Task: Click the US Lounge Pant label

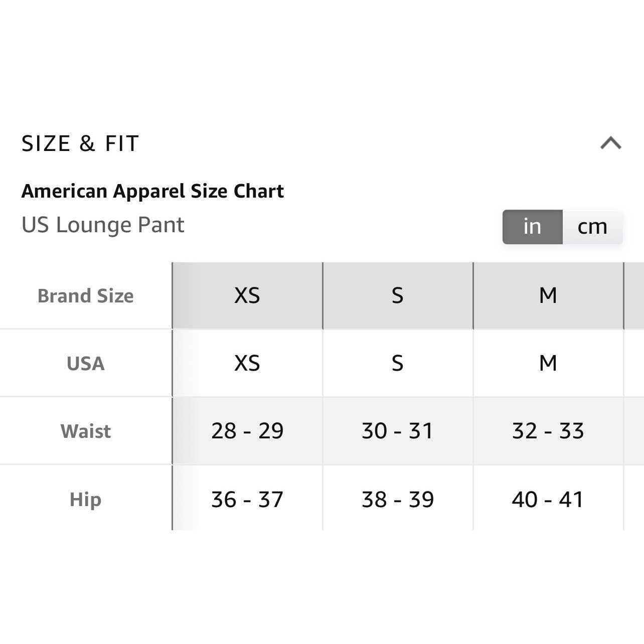Action: (103, 225)
